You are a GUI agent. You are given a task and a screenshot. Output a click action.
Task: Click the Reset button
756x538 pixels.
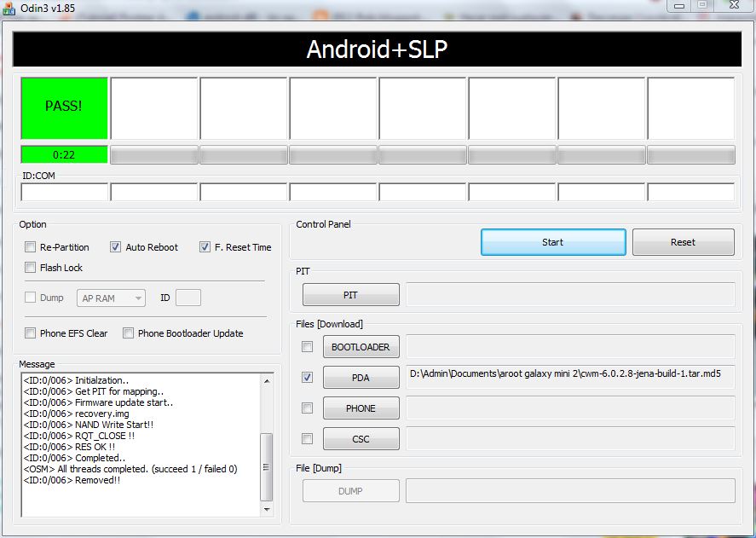pyautogui.click(x=684, y=242)
